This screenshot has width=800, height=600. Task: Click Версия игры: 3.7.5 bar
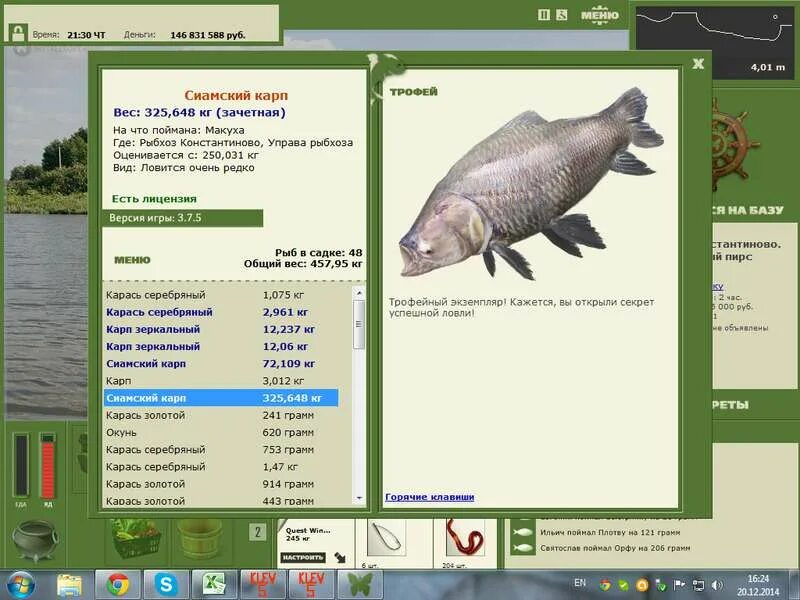pyautogui.click(x=183, y=218)
